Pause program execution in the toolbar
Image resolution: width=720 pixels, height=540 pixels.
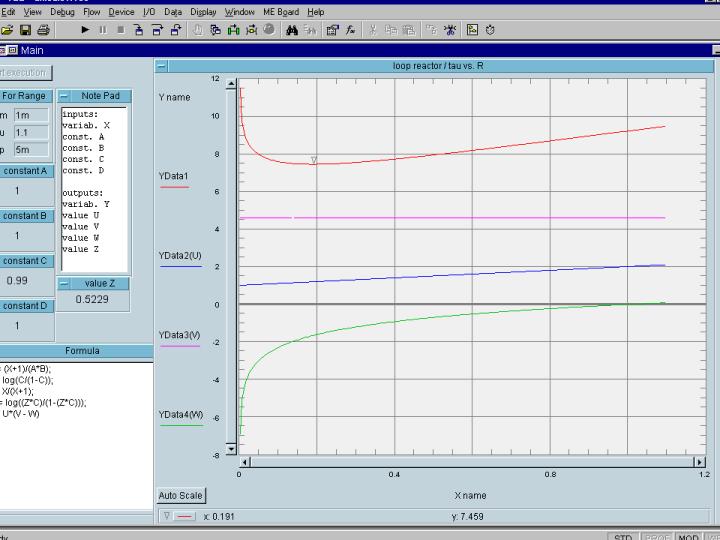102,30
